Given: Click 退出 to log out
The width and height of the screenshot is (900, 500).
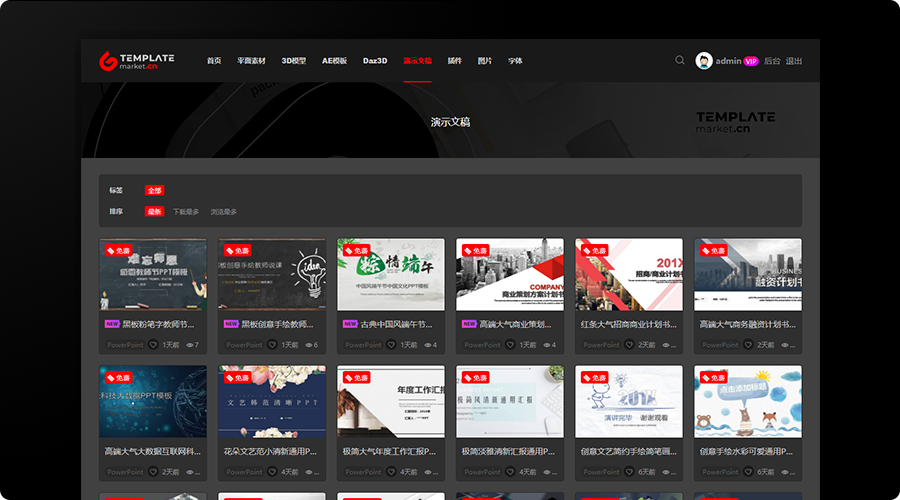Looking at the screenshot, I should click(x=794, y=61).
